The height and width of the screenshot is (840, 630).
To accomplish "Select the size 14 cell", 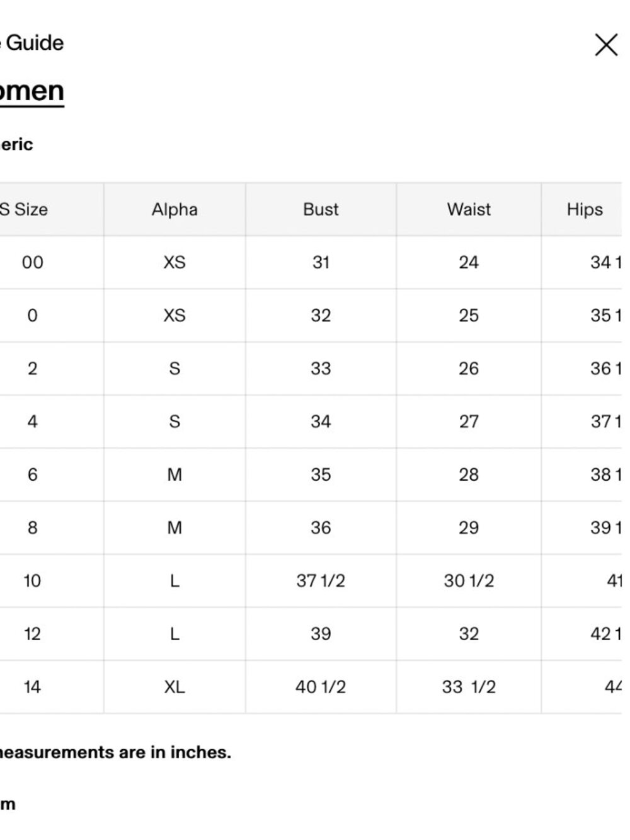I will tap(32, 687).
